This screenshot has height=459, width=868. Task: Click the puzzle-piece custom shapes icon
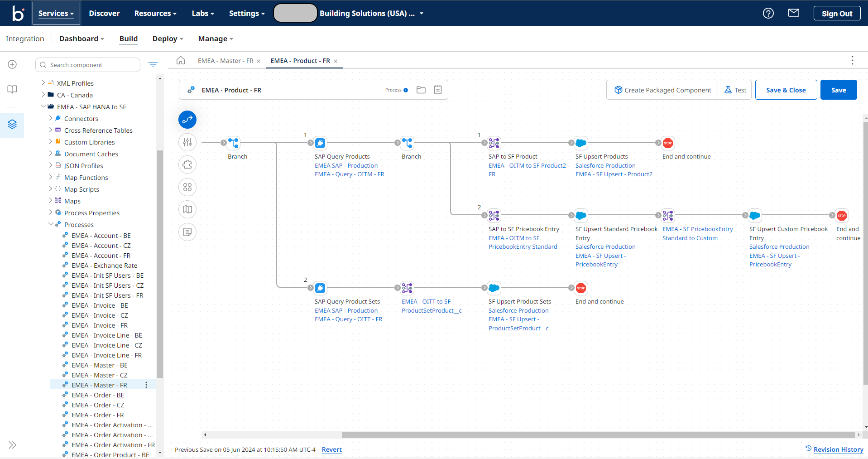tap(187, 164)
